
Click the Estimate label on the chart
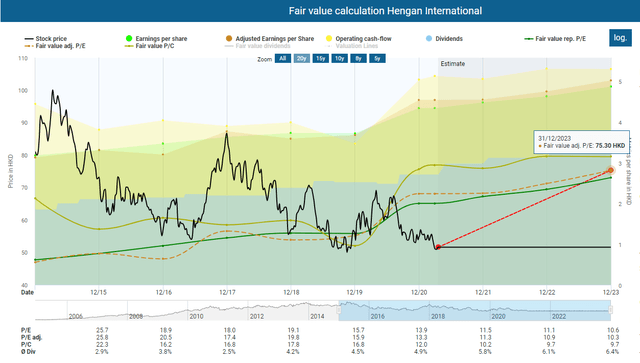pyautogui.click(x=453, y=64)
